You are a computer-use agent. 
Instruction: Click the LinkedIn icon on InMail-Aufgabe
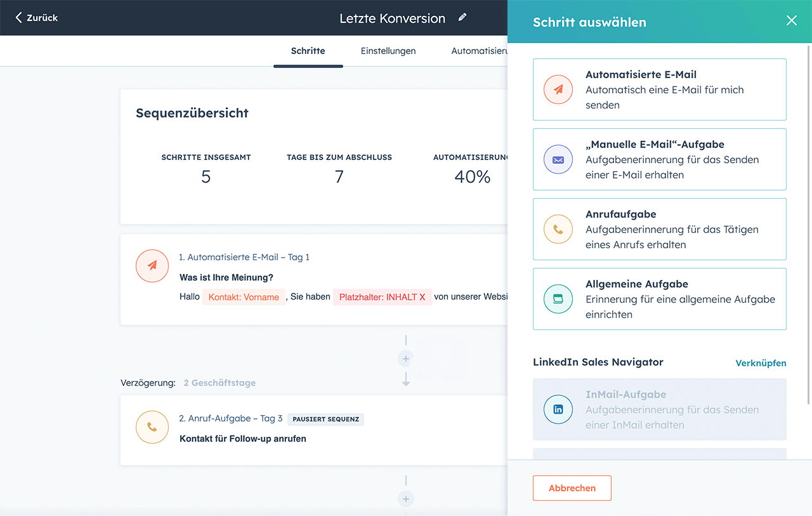coord(558,409)
